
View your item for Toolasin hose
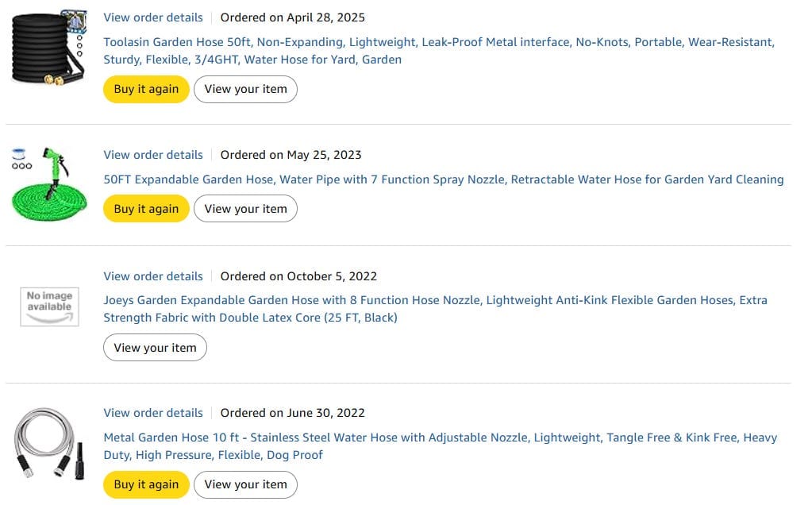point(246,90)
